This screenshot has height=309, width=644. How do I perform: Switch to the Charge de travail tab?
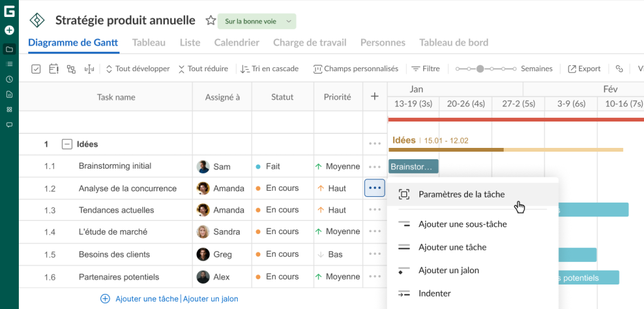tap(309, 43)
